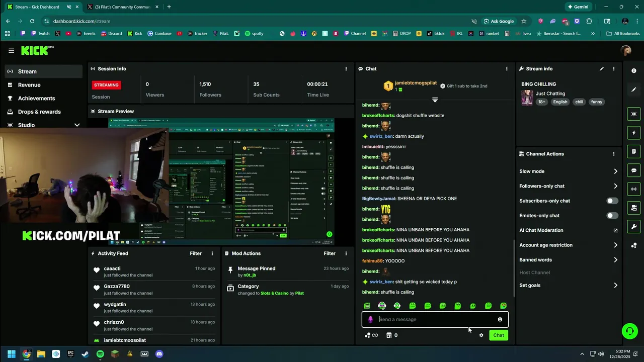Open the emoji picker in message box
The image size is (644, 362).
[x=500, y=319]
